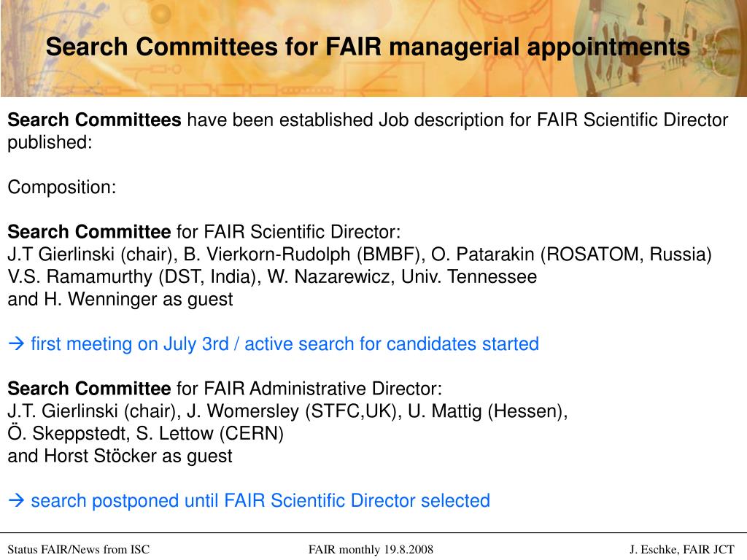
Task: Click the blue "first meeting on July 3rd" line
Action: click(285, 344)
